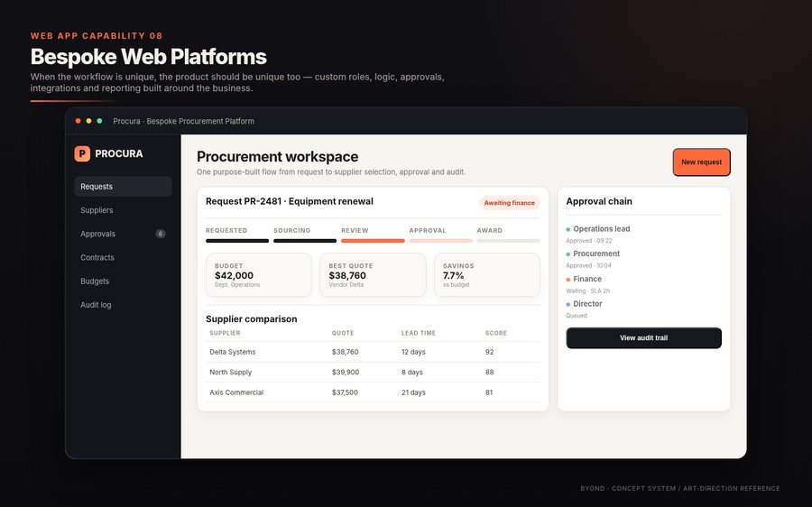
Task: Click the New request button
Action: point(701,162)
